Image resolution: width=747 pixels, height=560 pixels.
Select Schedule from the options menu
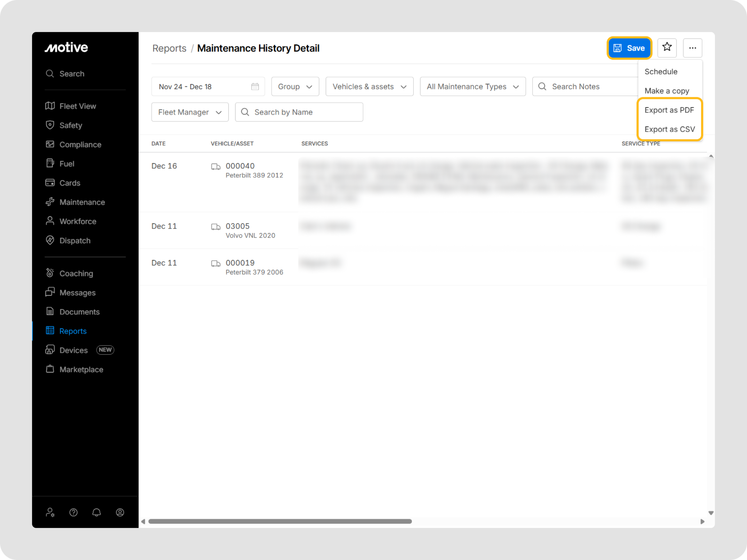pos(661,72)
